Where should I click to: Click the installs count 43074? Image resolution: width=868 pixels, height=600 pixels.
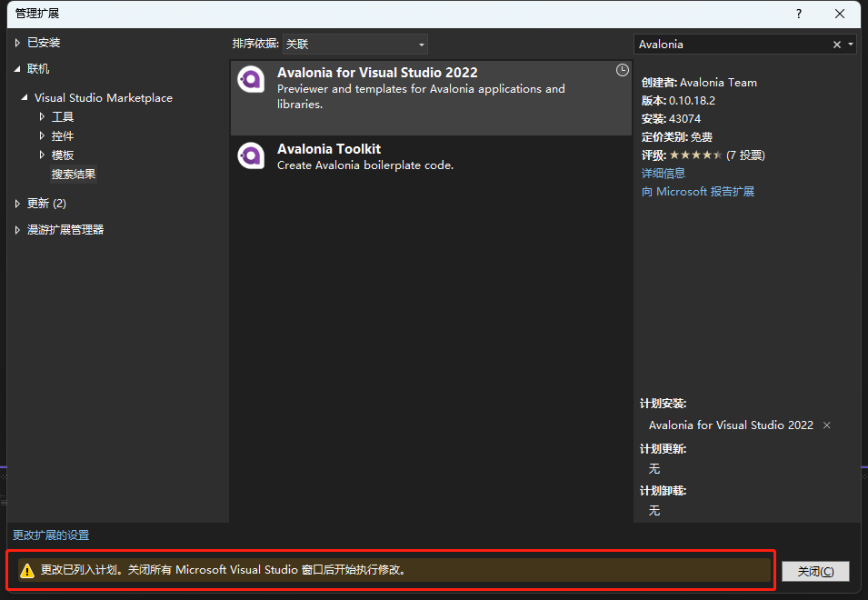(x=684, y=119)
